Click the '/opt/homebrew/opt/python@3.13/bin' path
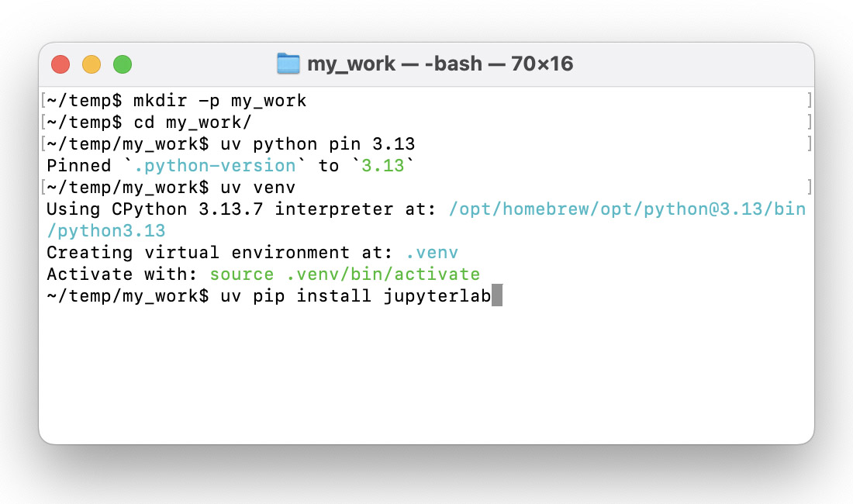Image resolution: width=853 pixels, height=504 pixels. click(627, 209)
